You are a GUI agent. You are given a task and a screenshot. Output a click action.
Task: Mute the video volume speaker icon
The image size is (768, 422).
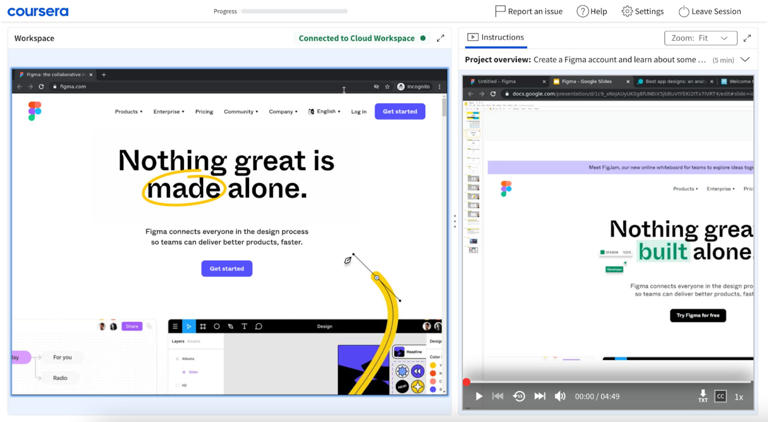tap(560, 397)
